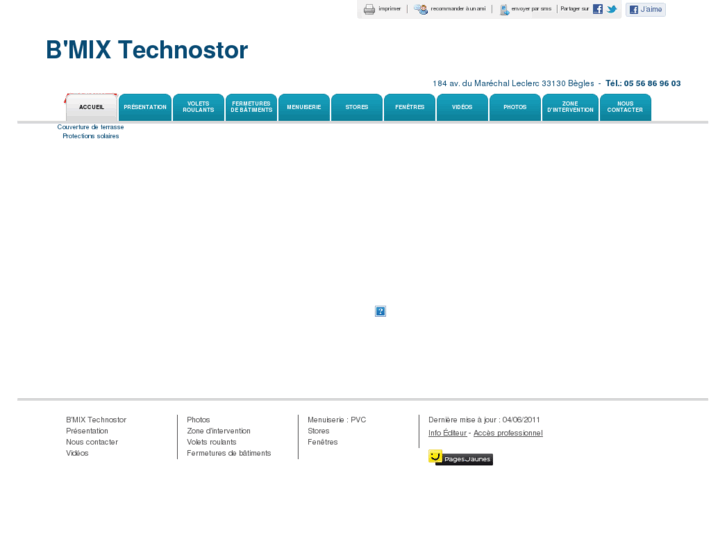
Task: Click the Facebook J'aime like button
Action: 645,9
